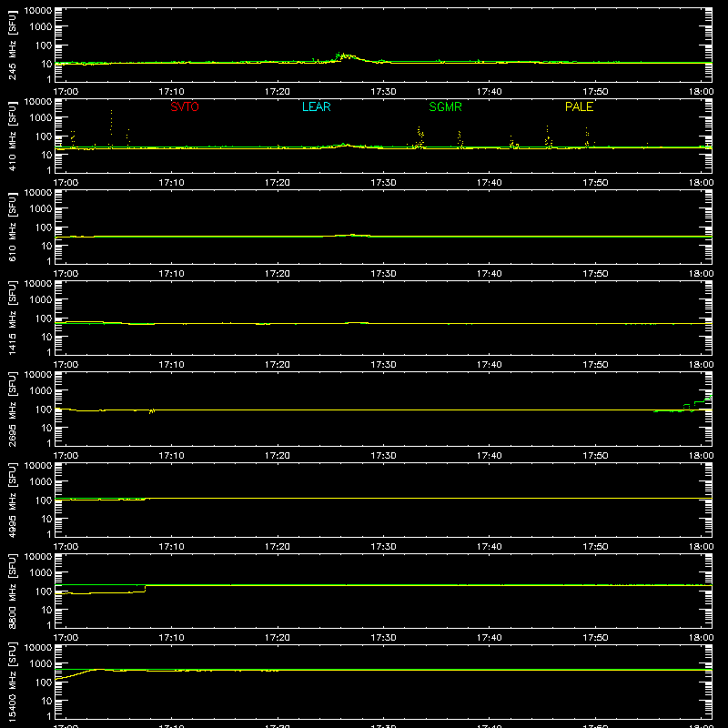The width and height of the screenshot is (728, 728).
Task: Click the 17:30 label under the 1415 MHz plot
Action: tap(383, 365)
